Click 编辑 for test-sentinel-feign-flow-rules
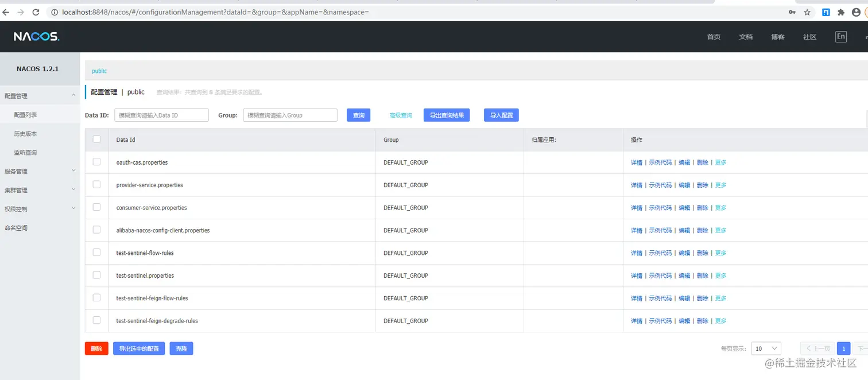This screenshot has height=380, width=868. 684,298
